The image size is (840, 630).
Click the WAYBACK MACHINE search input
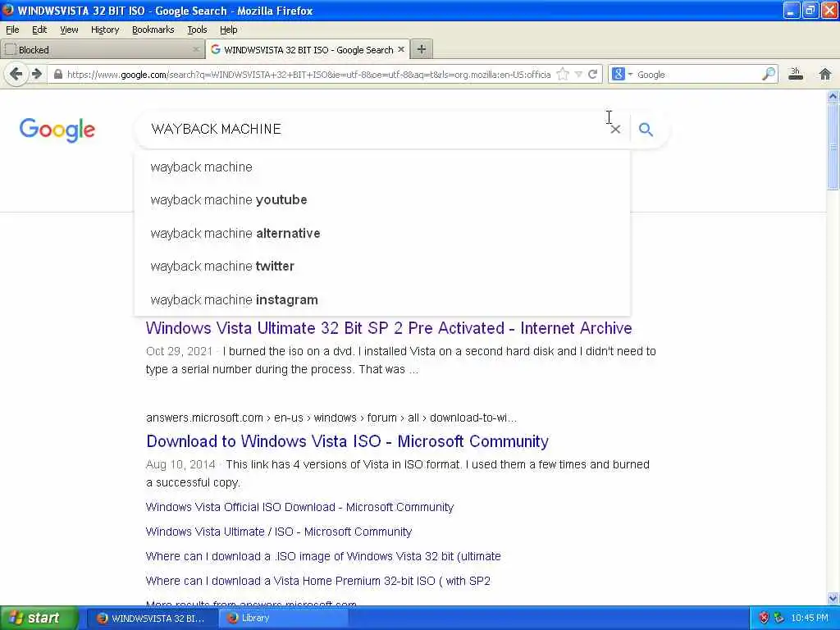pyautogui.click(x=375, y=129)
